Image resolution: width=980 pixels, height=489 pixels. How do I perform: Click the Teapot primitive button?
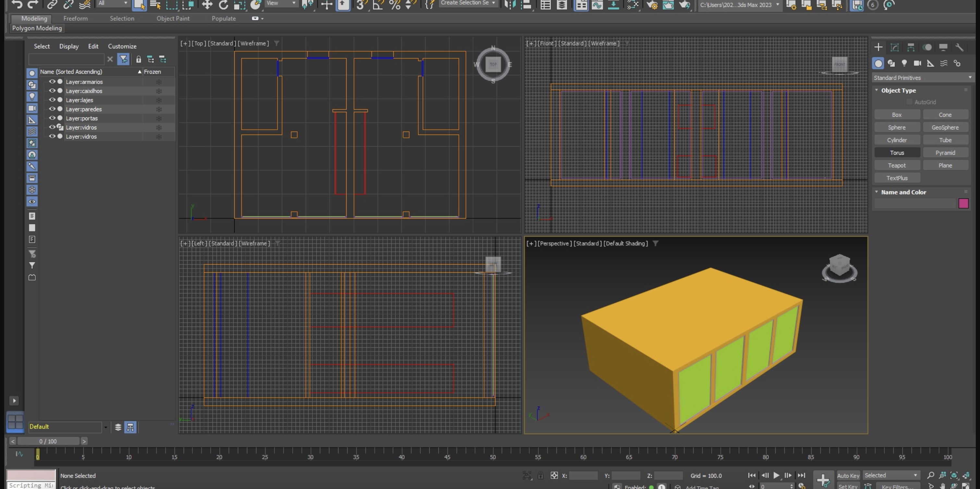pos(897,165)
